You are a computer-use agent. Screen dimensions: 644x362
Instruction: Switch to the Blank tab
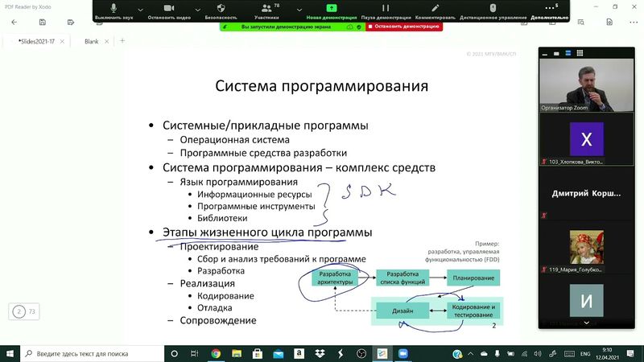(x=91, y=42)
